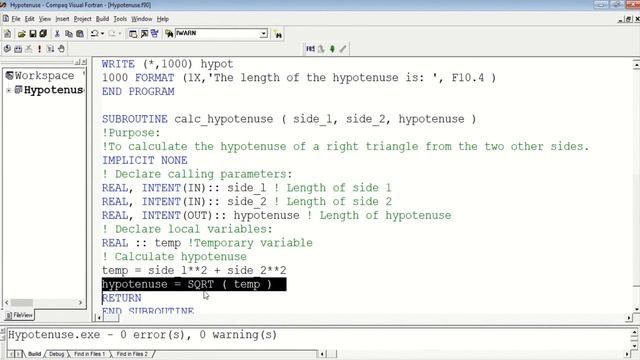Open the find combo box dropdown arrow

[264, 34]
